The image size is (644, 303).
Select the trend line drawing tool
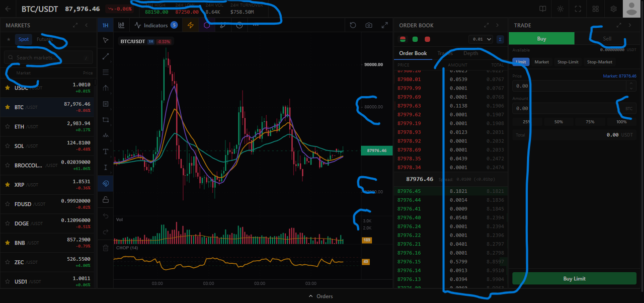106,56
